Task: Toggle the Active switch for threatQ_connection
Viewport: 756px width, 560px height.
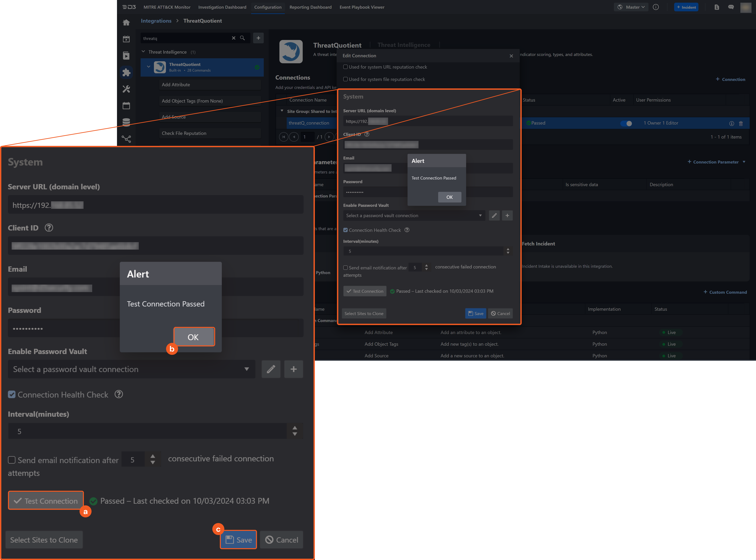Action: click(x=626, y=123)
